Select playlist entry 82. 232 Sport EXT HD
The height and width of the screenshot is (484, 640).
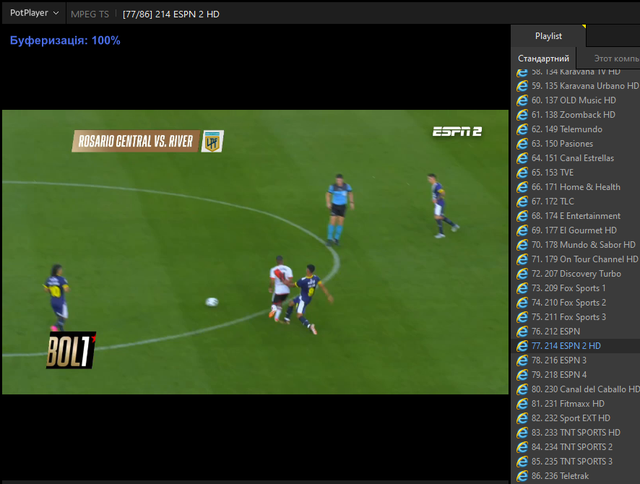576,418
